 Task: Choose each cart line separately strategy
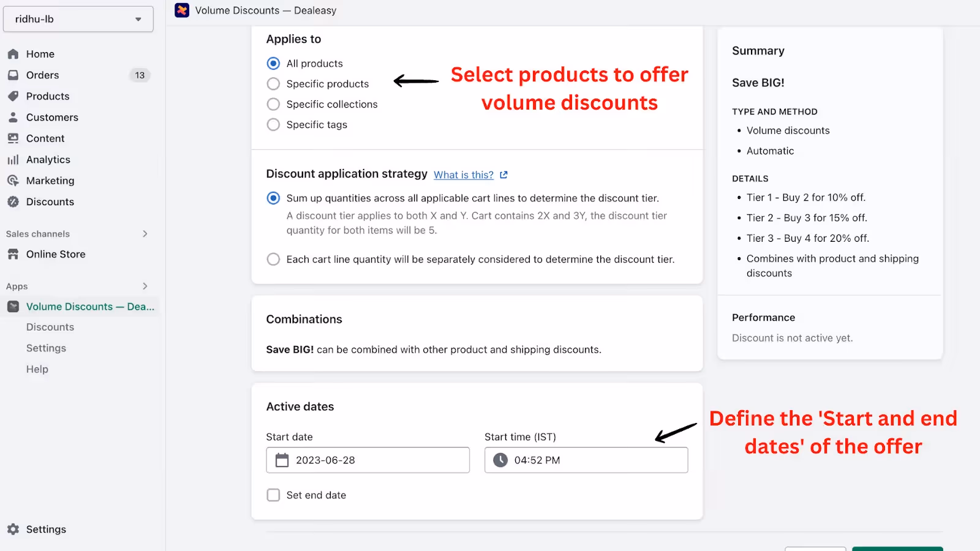(x=273, y=260)
